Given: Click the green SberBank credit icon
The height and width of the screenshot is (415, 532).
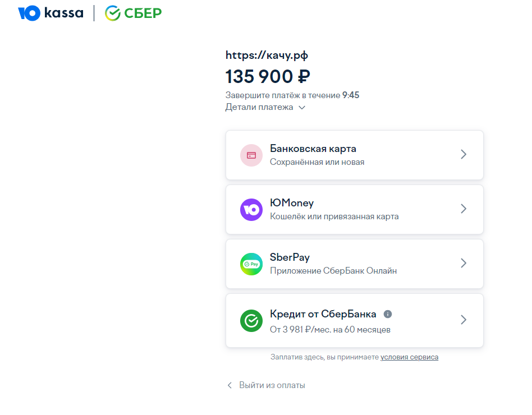Looking at the screenshot, I should pos(251,321).
